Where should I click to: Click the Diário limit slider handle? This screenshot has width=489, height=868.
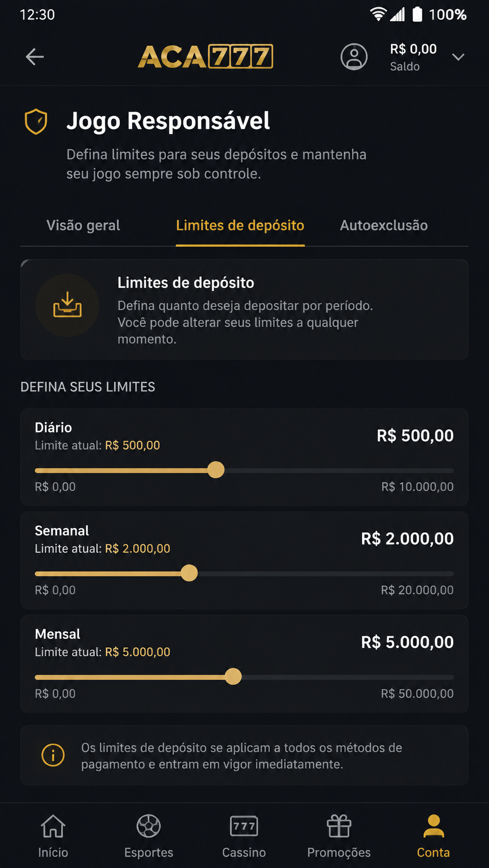click(216, 470)
